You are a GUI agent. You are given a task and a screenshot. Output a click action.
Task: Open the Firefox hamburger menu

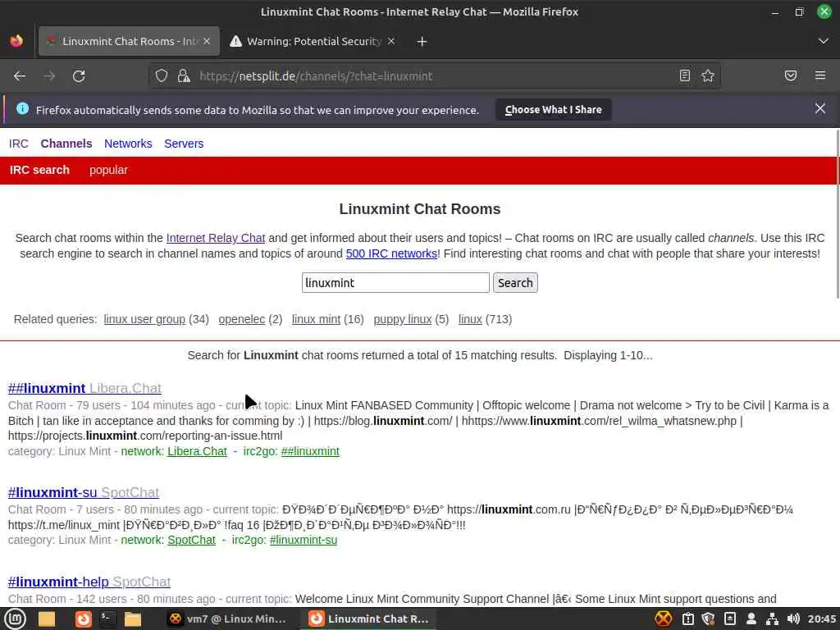[x=820, y=75]
